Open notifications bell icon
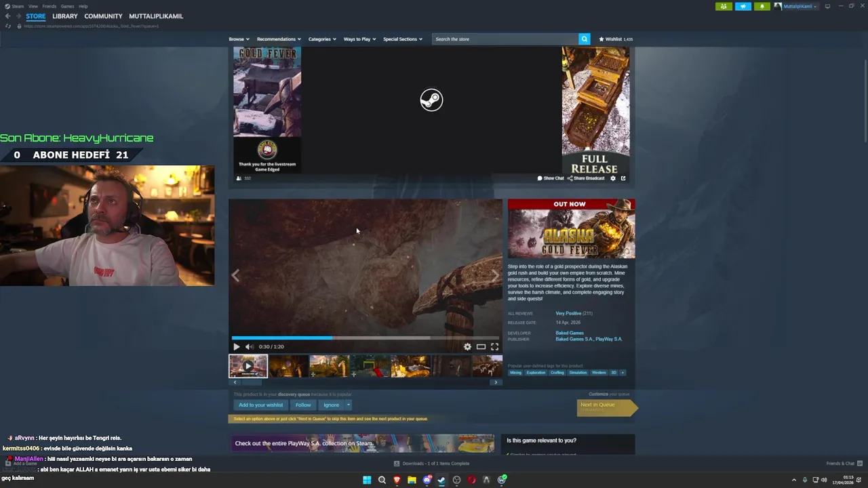 coord(762,6)
